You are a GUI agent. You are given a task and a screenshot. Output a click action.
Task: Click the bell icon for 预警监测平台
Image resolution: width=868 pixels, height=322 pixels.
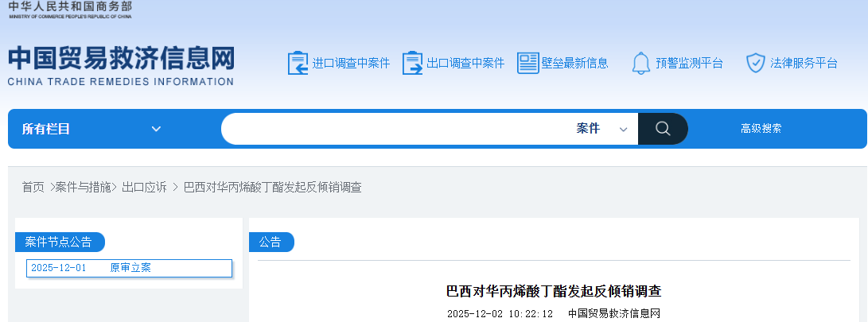coord(640,63)
